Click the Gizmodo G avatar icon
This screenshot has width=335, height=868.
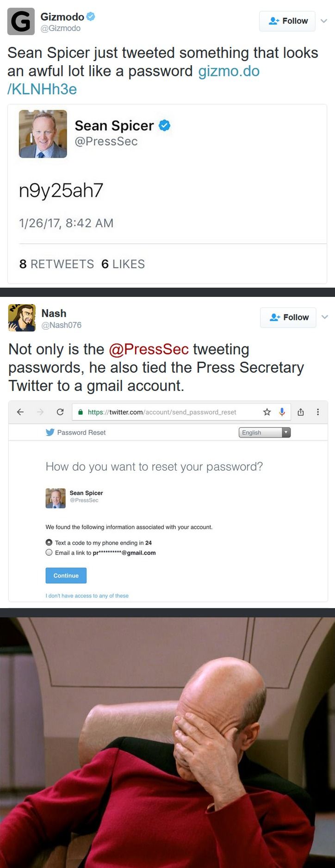[x=21, y=21]
